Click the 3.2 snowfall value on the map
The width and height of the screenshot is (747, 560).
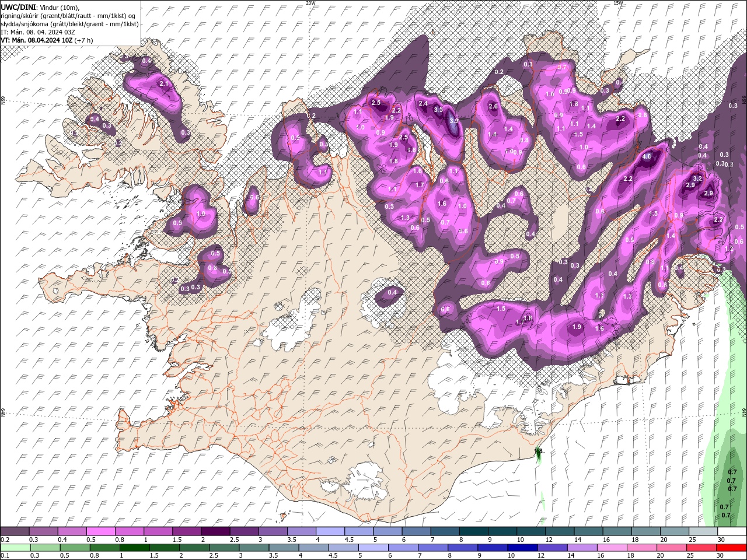coord(697,178)
